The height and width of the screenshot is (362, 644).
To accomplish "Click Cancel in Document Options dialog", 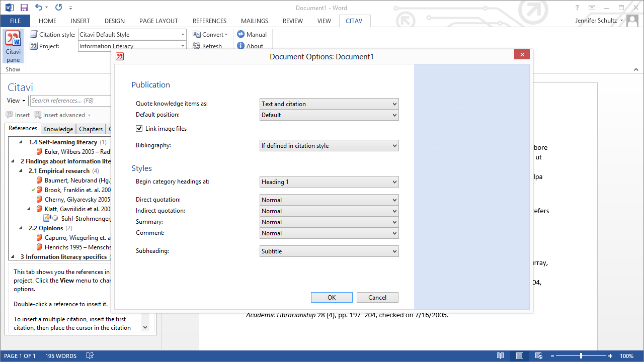I will tap(377, 298).
